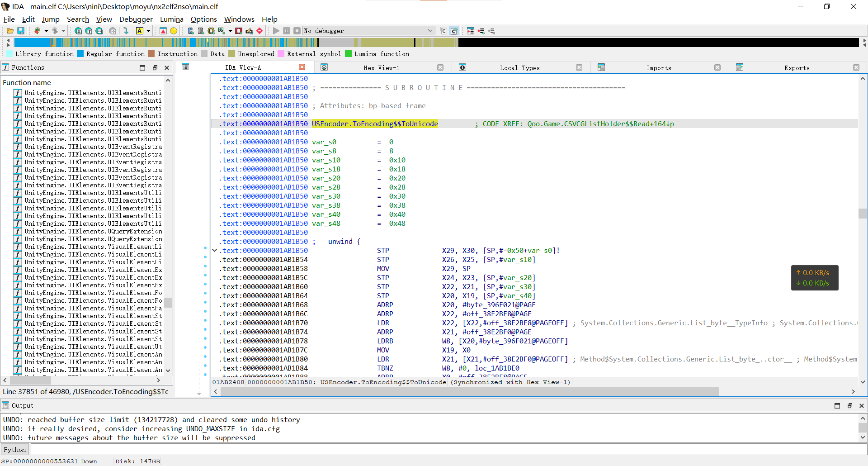This screenshot has height=466, width=868.
Task: Click the Lumina function green color swatch
Action: [x=348, y=54]
